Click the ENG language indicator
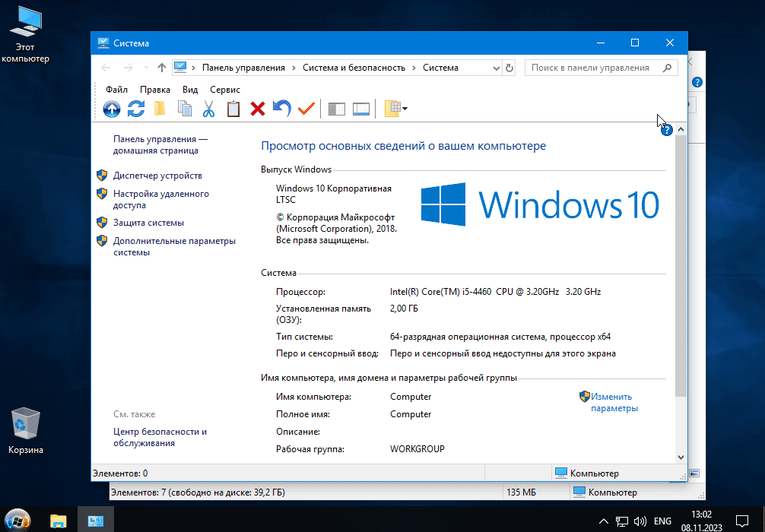765x532 pixels. tap(662, 521)
